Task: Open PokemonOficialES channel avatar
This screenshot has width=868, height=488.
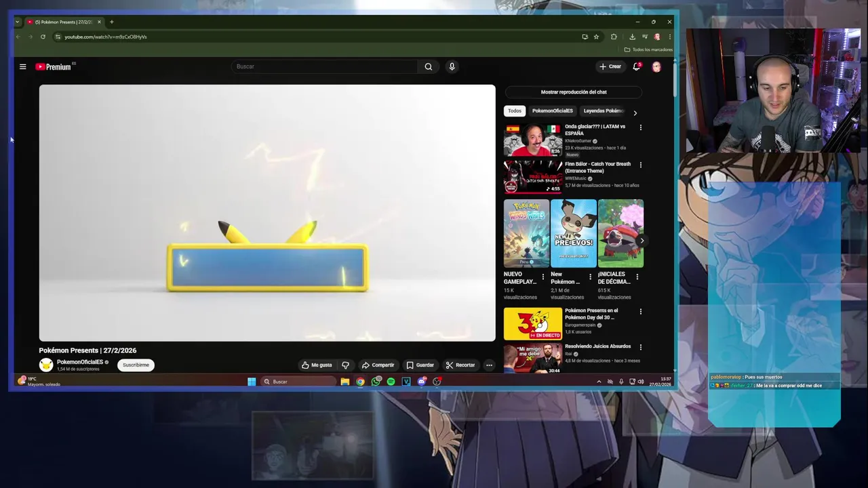Action: click(46, 365)
